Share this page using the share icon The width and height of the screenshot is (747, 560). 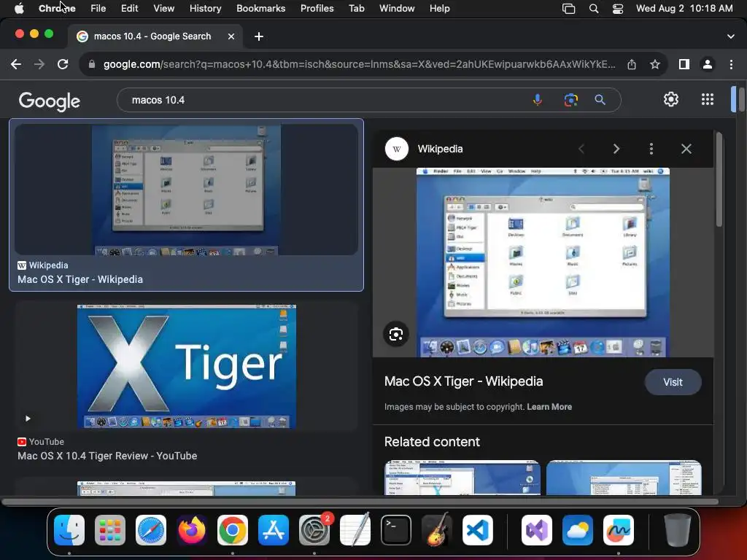tap(632, 64)
